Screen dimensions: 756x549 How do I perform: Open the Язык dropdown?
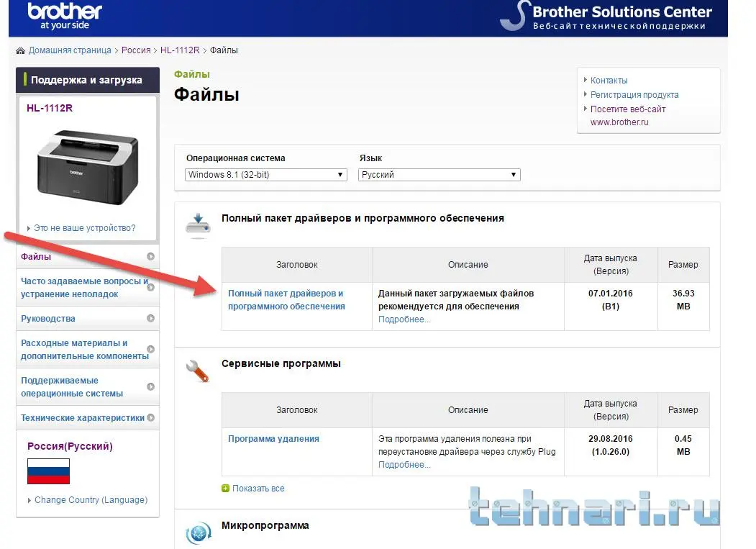coord(440,175)
